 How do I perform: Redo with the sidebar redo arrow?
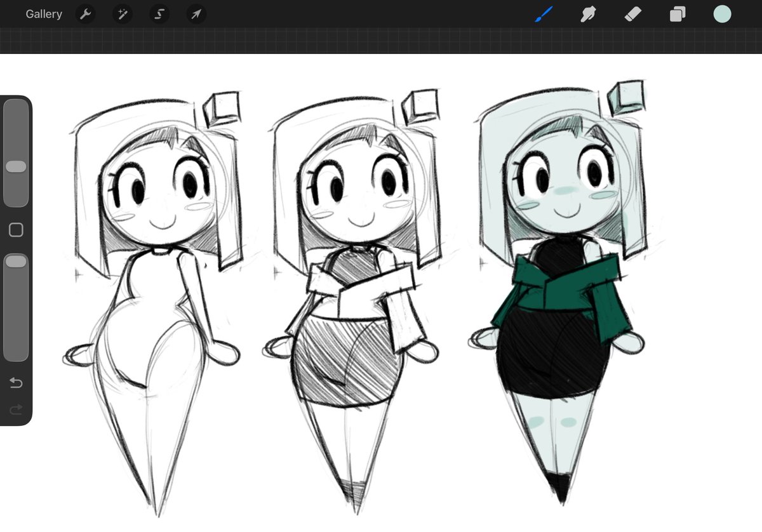16,409
